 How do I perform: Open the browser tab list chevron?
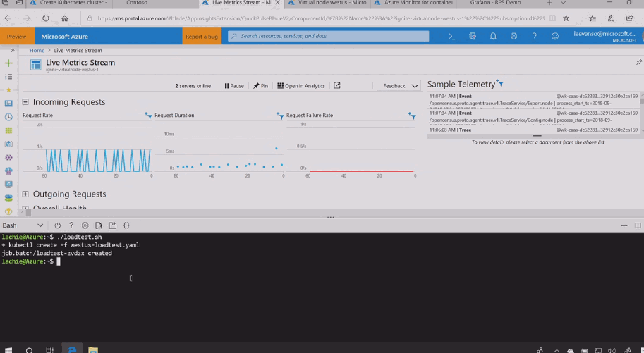click(563, 3)
